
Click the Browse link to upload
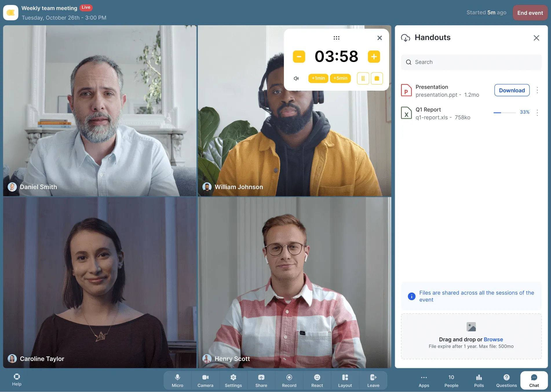(493, 339)
